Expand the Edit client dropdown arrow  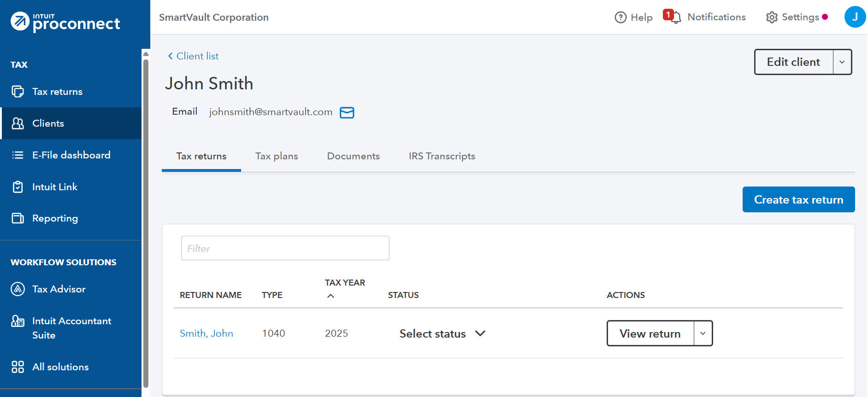(x=842, y=62)
